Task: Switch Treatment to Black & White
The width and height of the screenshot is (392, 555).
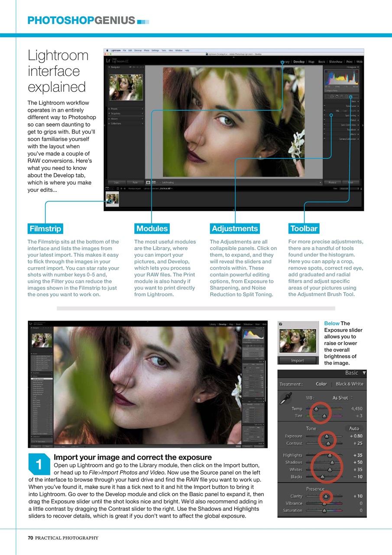Action: pyautogui.click(x=350, y=384)
